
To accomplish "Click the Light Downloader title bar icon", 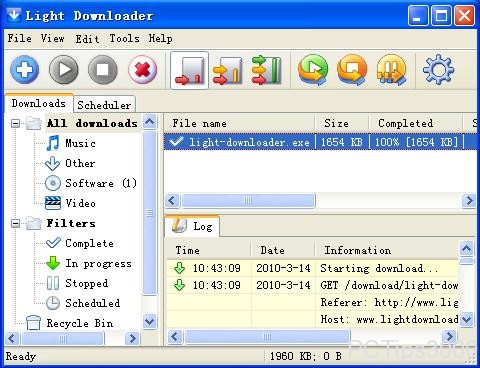I will [x=14, y=15].
